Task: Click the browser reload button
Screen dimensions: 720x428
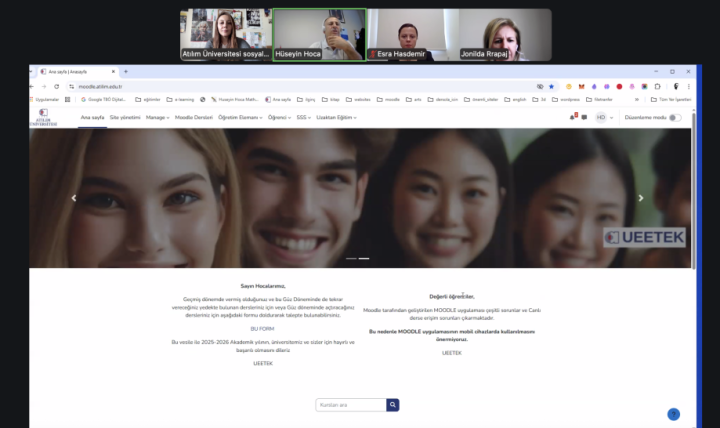Action: pyautogui.click(x=57, y=86)
